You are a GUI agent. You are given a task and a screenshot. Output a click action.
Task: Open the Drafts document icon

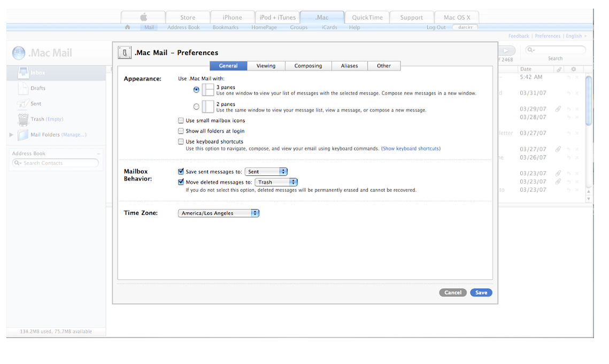tap(24, 88)
